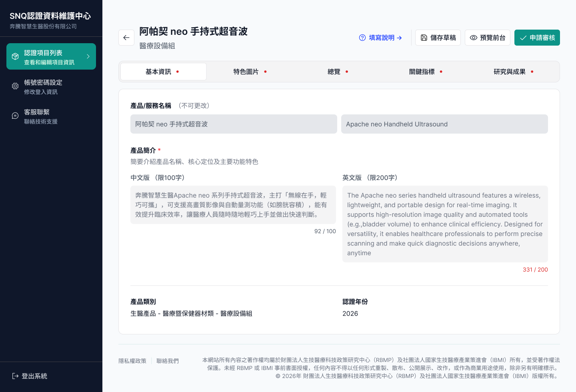The height and width of the screenshot is (392, 576).
Task: Click the logout icon next to 登出系統
Action: (x=15, y=376)
